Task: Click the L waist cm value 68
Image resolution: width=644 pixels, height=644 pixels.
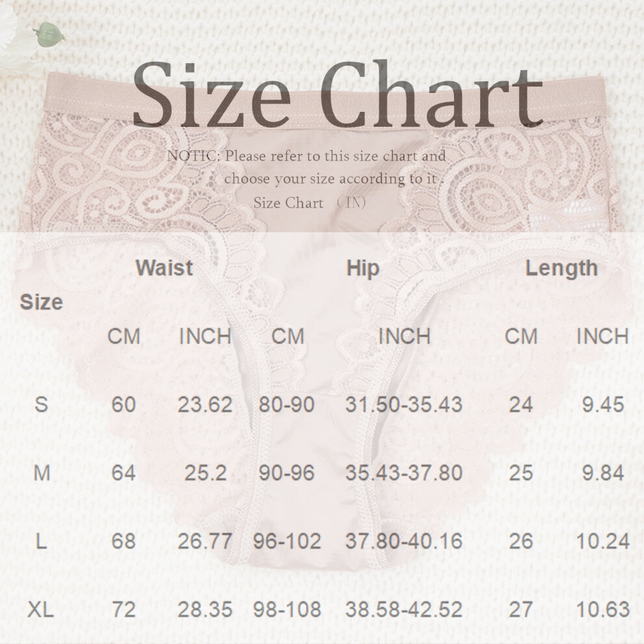Action: (124, 541)
